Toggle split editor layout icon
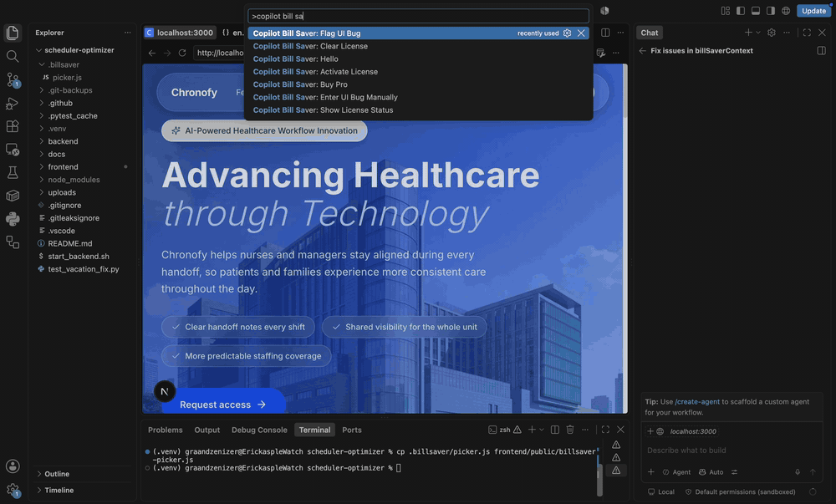Viewport: 836px width, 504px height. point(605,33)
